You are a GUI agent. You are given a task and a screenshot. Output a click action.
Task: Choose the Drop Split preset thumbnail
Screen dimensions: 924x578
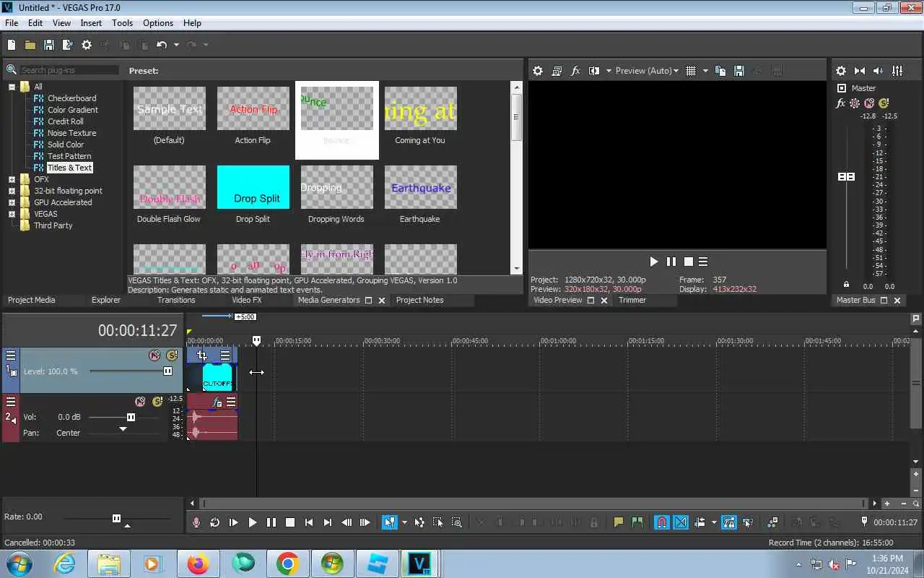click(253, 187)
